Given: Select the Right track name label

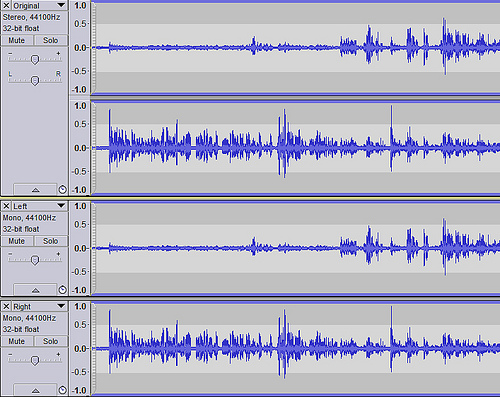Looking at the screenshot, I should tap(22, 307).
